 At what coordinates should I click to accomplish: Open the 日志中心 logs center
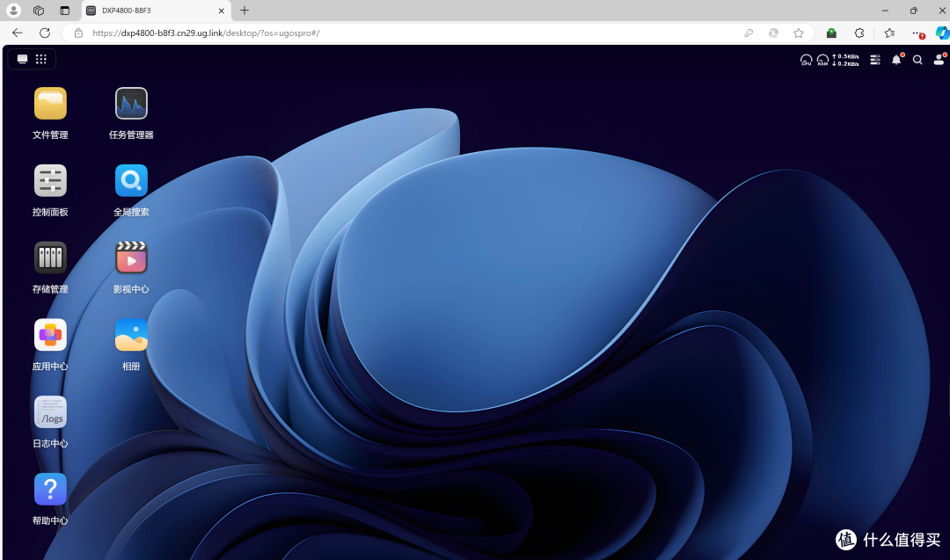(x=50, y=412)
